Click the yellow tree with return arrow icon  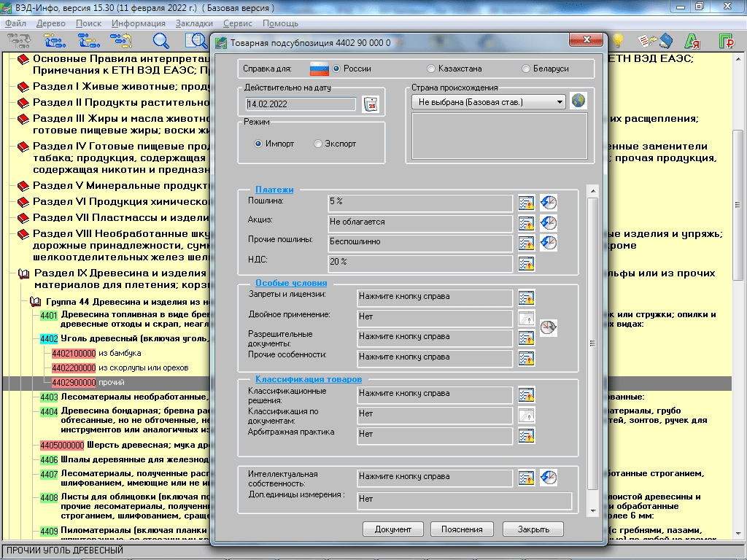click(x=121, y=42)
